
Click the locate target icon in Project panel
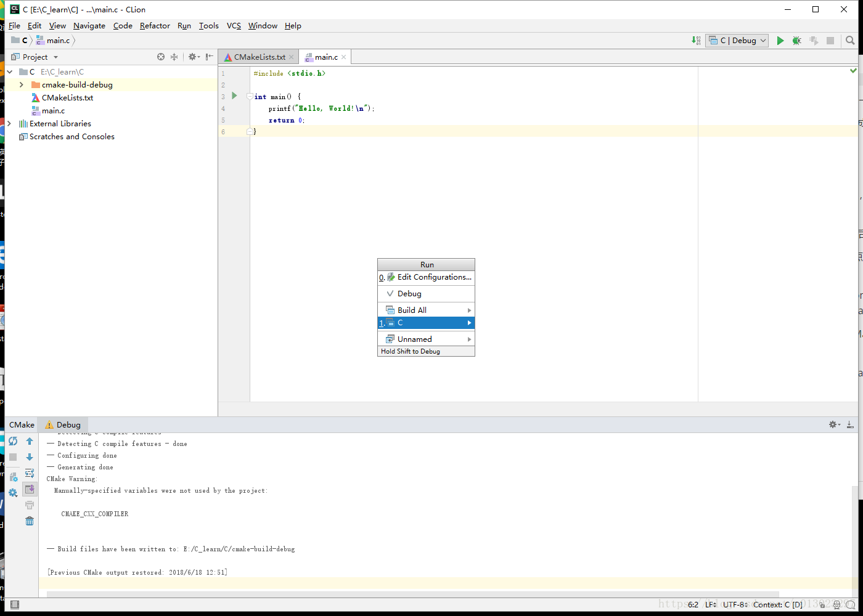(x=161, y=57)
